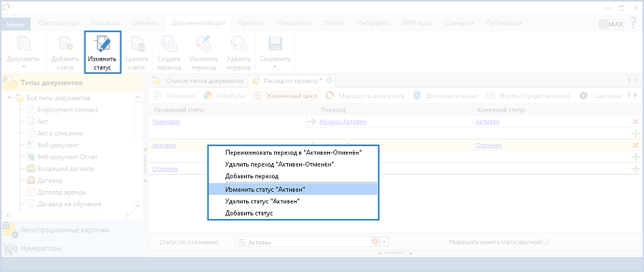The image size is (644, 272).
Task: Select Переименовать переход в "Активен-Отменён"
Action: [293, 152]
